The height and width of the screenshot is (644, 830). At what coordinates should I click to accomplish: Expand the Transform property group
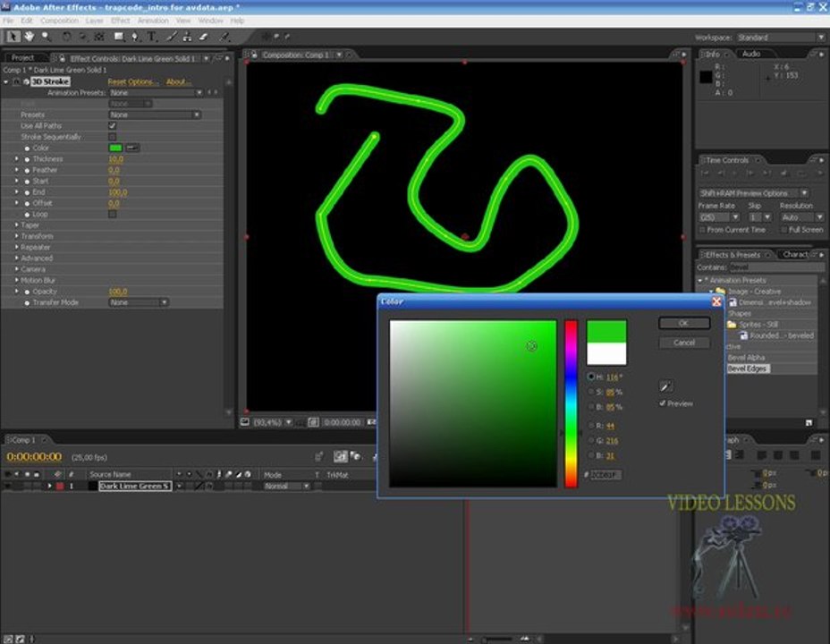point(16,236)
